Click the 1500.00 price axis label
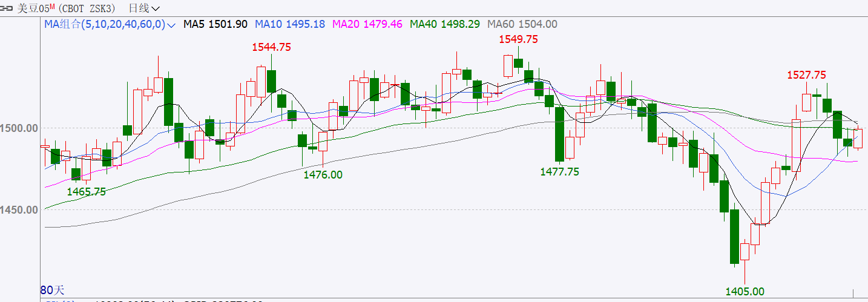 click(19, 128)
